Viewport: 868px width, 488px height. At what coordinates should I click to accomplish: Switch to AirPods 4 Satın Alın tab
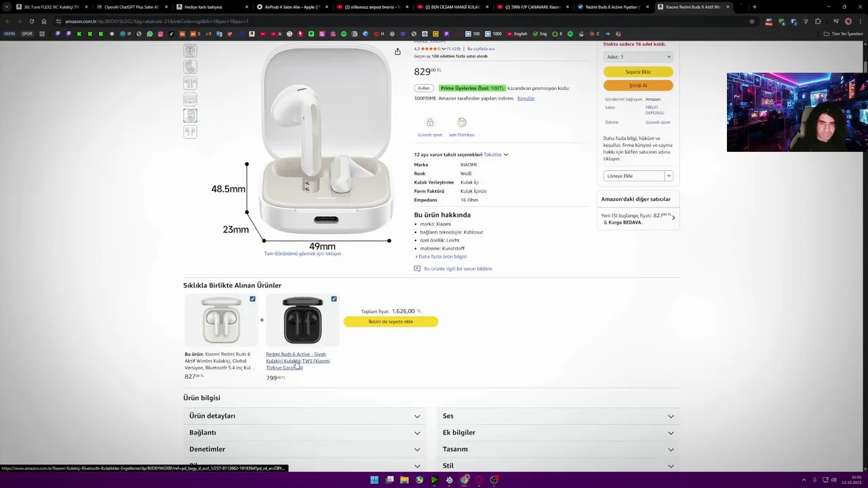[x=292, y=7]
